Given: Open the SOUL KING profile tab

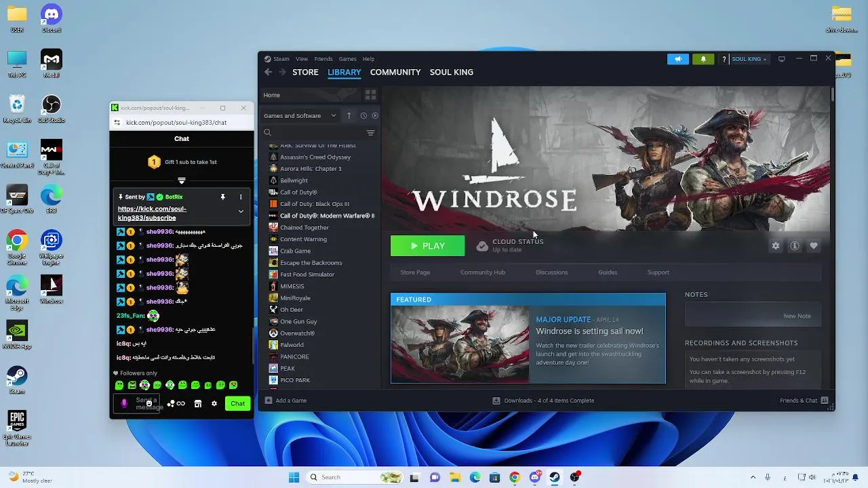Looking at the screenshot, I should click(451, 72).
